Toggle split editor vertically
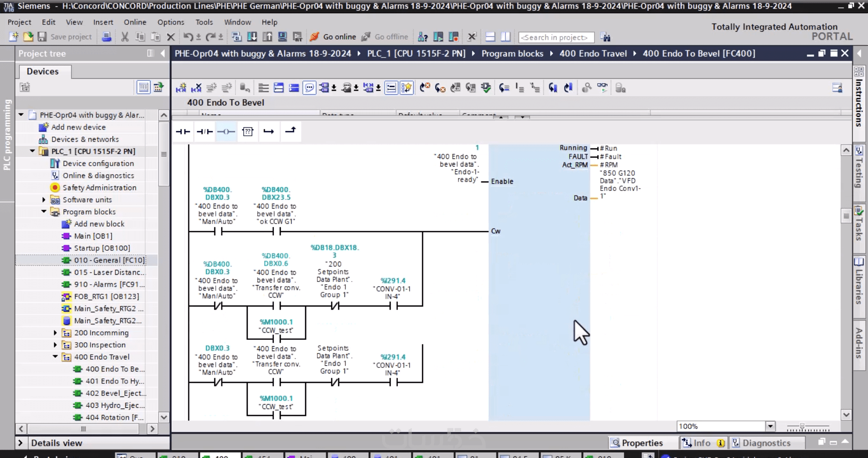 (x=506, y=37)
